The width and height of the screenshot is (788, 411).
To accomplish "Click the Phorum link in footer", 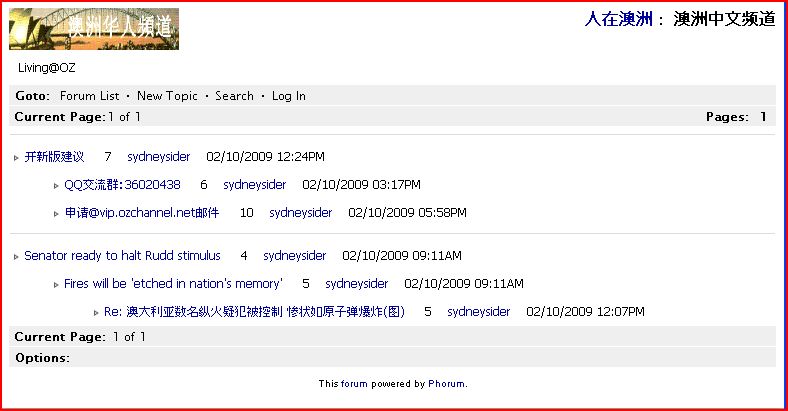I will click(446, 384).
